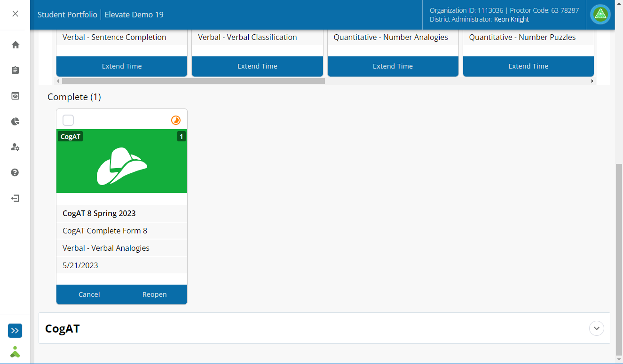
Task: Click the 'Quantitative - Number Analogies' label
Action: coord(391,37)
